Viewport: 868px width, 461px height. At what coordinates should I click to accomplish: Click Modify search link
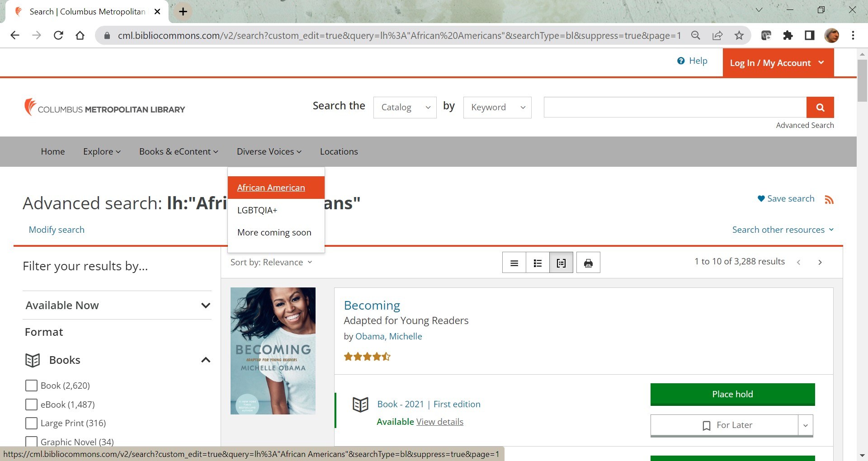click(57, 230)
